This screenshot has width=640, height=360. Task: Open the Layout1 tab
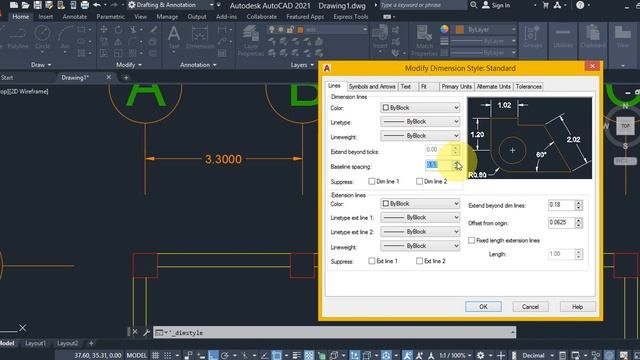coord(35,343)
